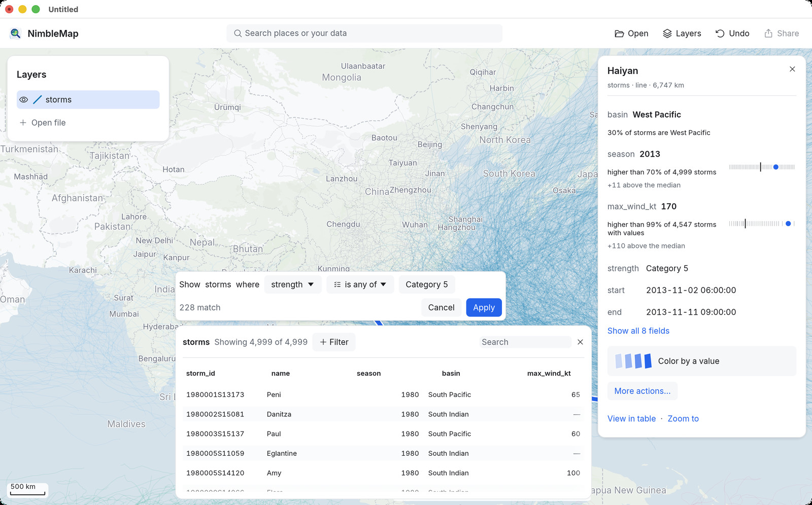The image size is (812, 505).
Task: Add a filter to the storms table
Action: point(334,342)
